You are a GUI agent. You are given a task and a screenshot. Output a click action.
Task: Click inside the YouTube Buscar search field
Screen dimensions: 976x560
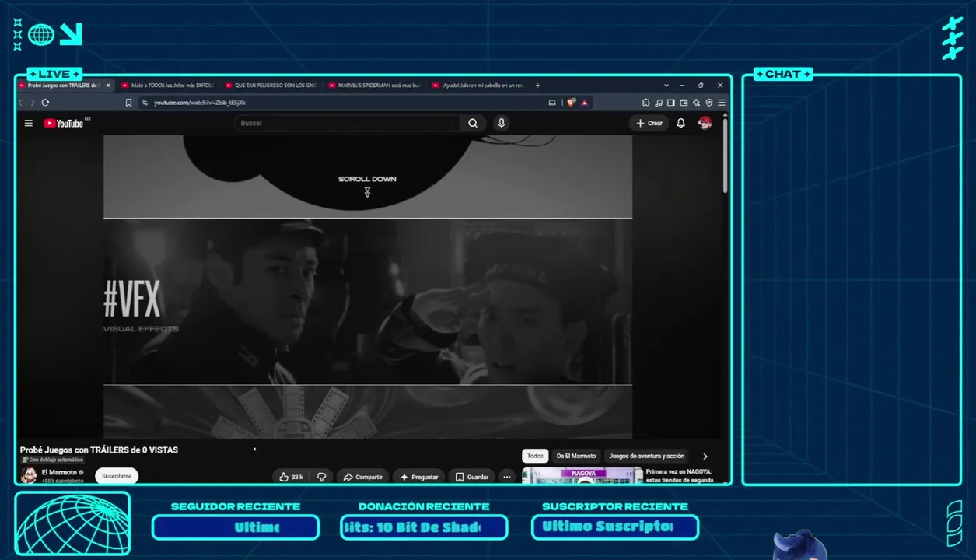point(347,123)
